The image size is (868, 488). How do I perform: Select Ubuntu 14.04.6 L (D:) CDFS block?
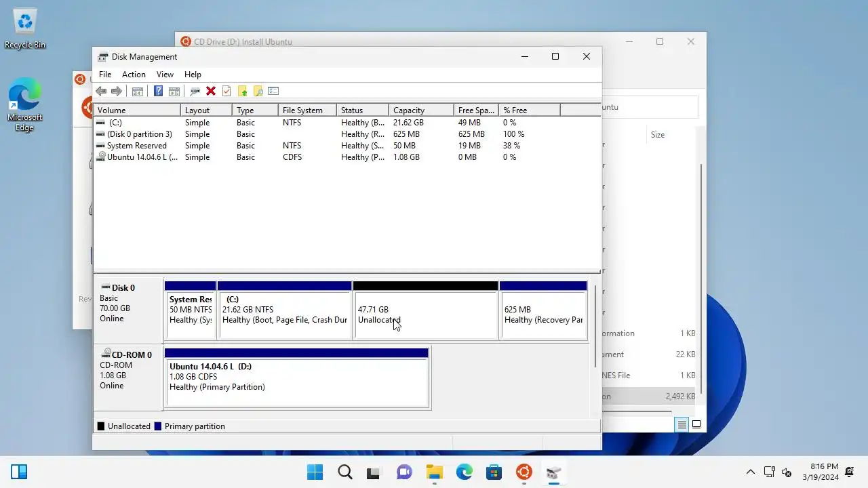(297, 378)
